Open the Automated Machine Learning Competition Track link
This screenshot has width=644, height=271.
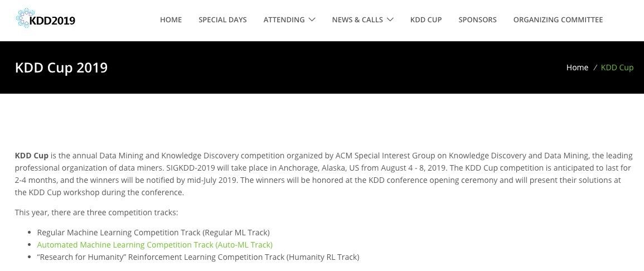tap(154, 245)
